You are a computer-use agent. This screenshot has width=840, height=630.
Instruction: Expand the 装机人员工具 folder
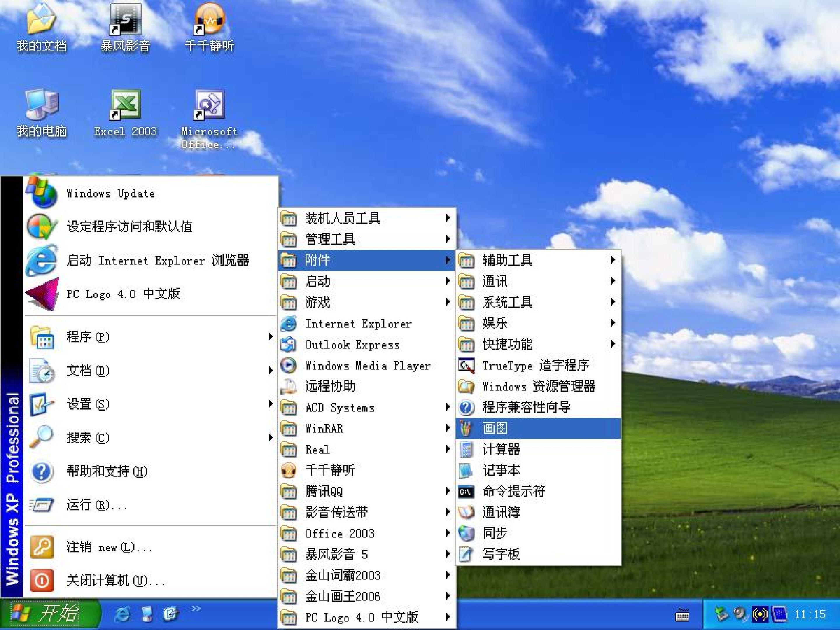pyautogui.click(x=367, y=218)
